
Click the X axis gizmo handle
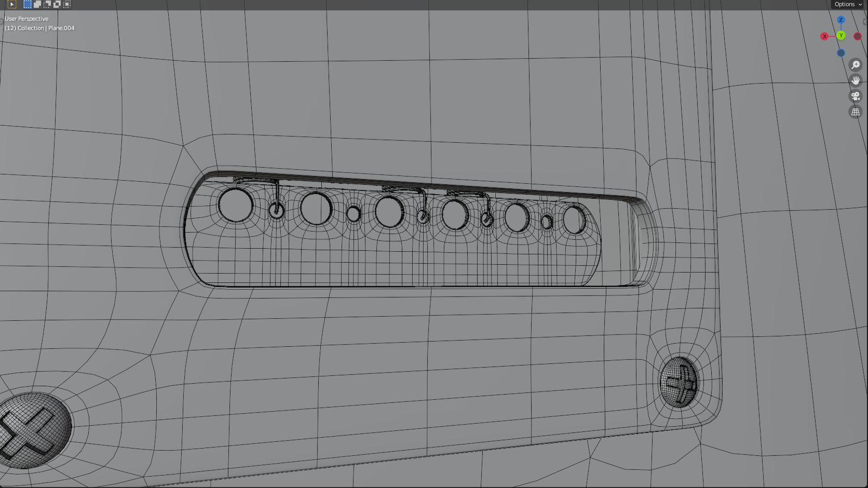pyautogui.click(x=824, y=36)
